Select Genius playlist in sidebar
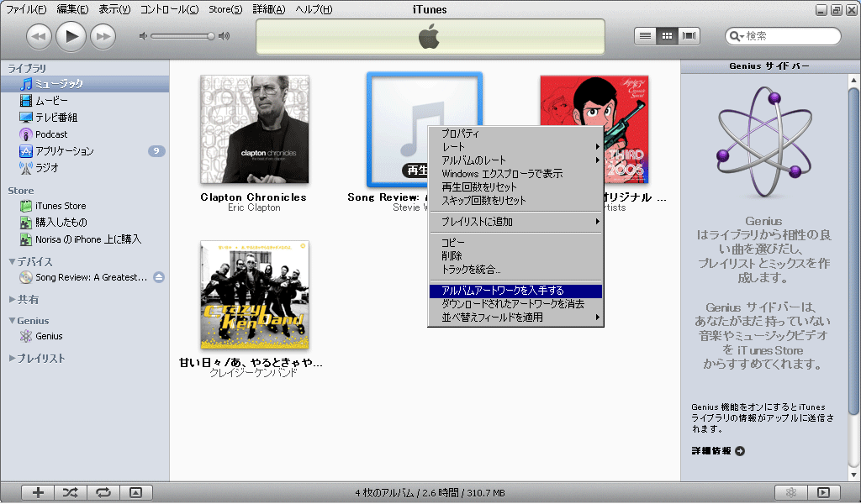The height and width of the screenshot is (504, 861). 85,336
